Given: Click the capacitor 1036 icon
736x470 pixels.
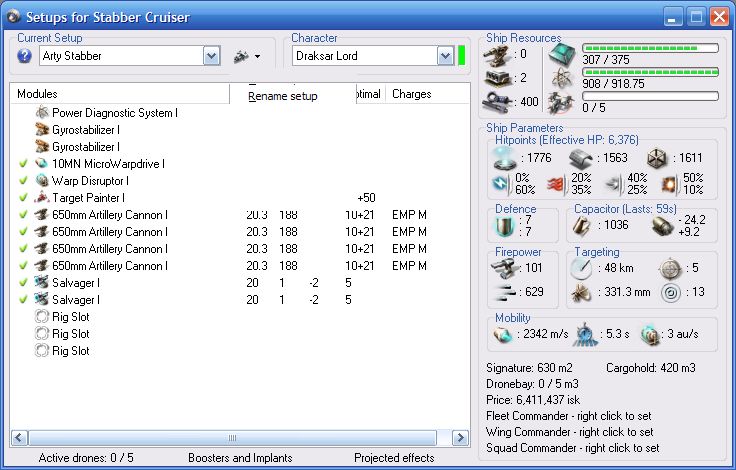Looking at the screenshot, I should [x=582, y=225].
